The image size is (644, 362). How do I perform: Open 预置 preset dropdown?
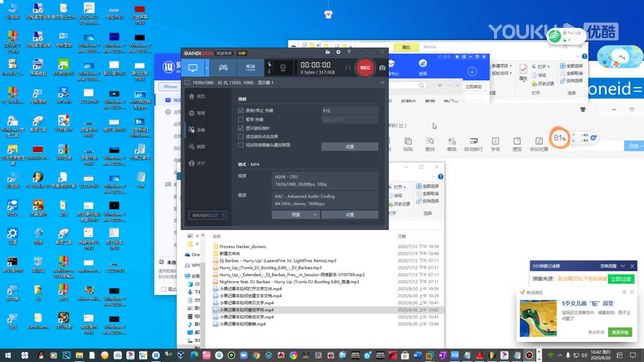pos(295,215)
